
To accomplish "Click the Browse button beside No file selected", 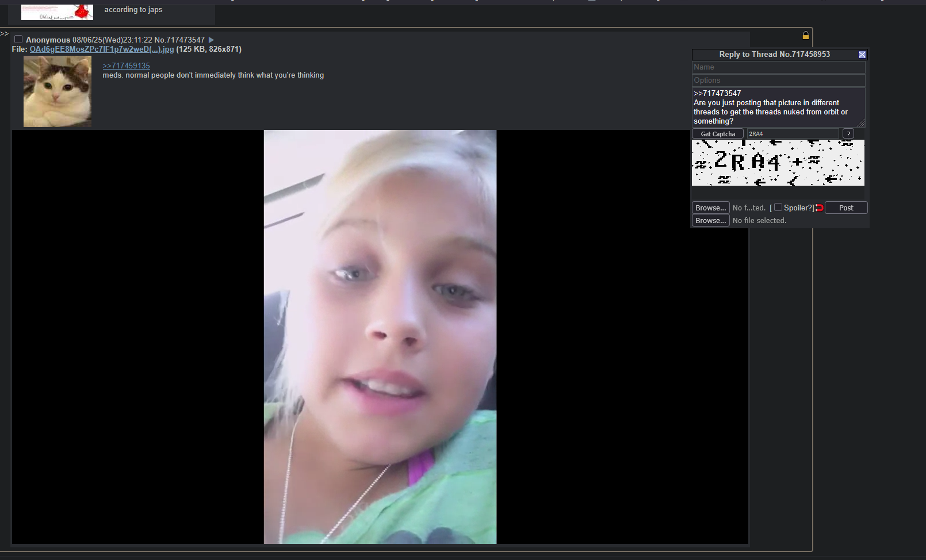I will (x=710, y=220).
